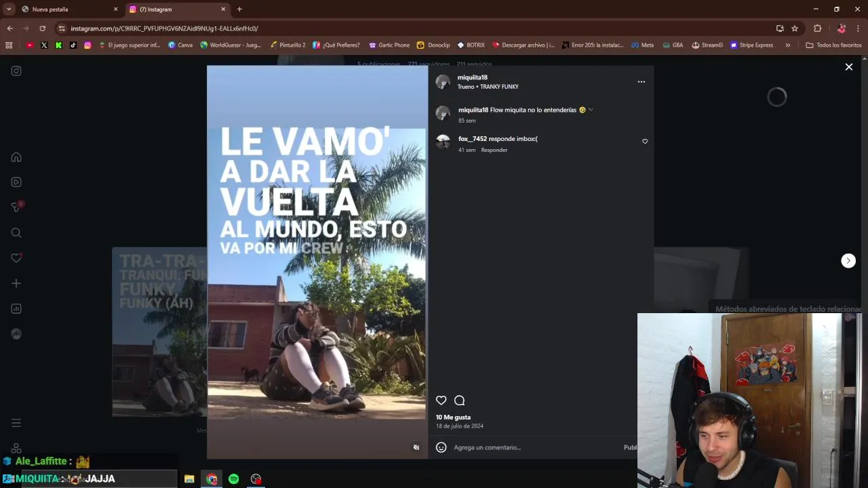Like the fox__7452 comment heart
The image size is (868, 488).
(x=645, y=141)
